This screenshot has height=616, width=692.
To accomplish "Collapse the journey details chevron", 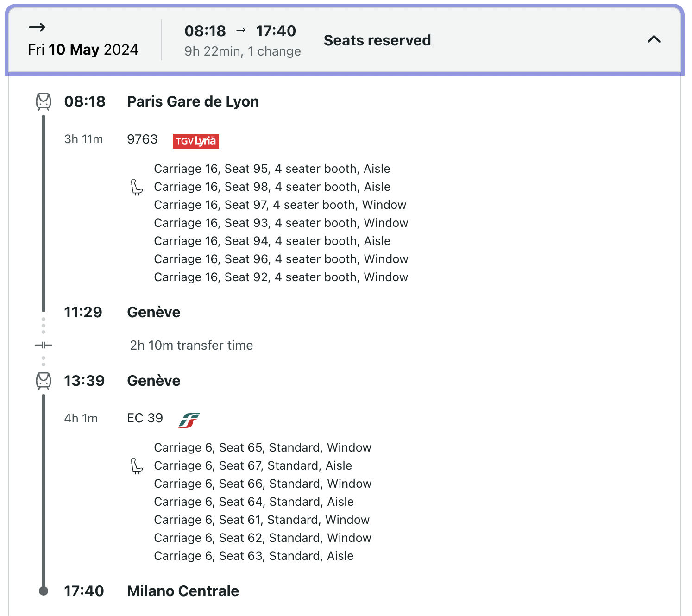I will (x=654, y=39).
